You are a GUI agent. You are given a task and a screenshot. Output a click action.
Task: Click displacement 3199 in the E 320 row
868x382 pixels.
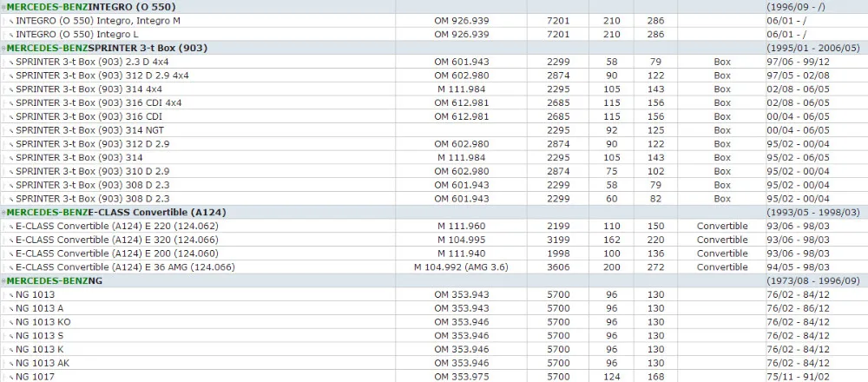[558, 240]
